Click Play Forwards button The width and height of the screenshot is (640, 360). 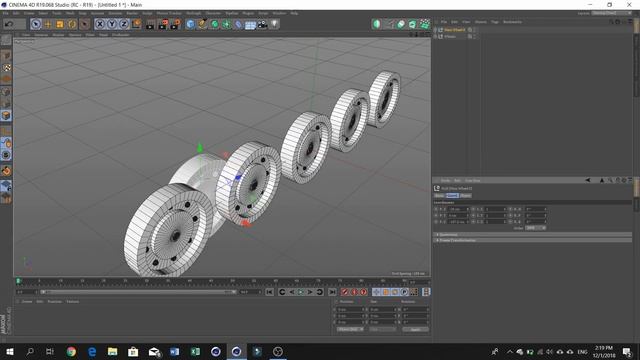click(x=301, y=292)
